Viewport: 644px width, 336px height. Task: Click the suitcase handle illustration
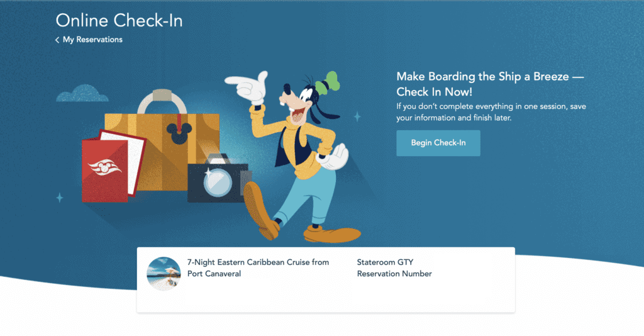coord(162,101)
